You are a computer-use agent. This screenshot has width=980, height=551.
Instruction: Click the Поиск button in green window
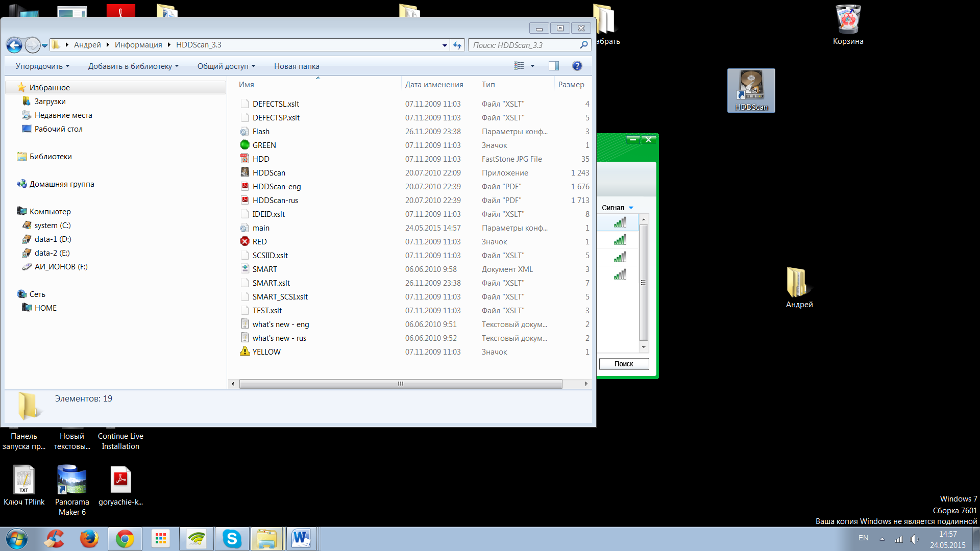[624, 364]
